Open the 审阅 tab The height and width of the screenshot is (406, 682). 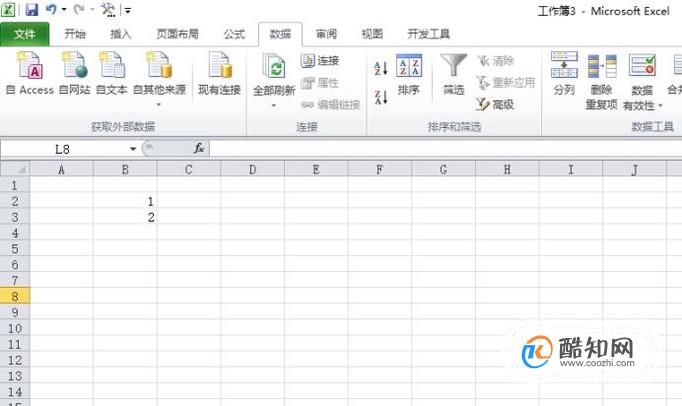point(326,34)
